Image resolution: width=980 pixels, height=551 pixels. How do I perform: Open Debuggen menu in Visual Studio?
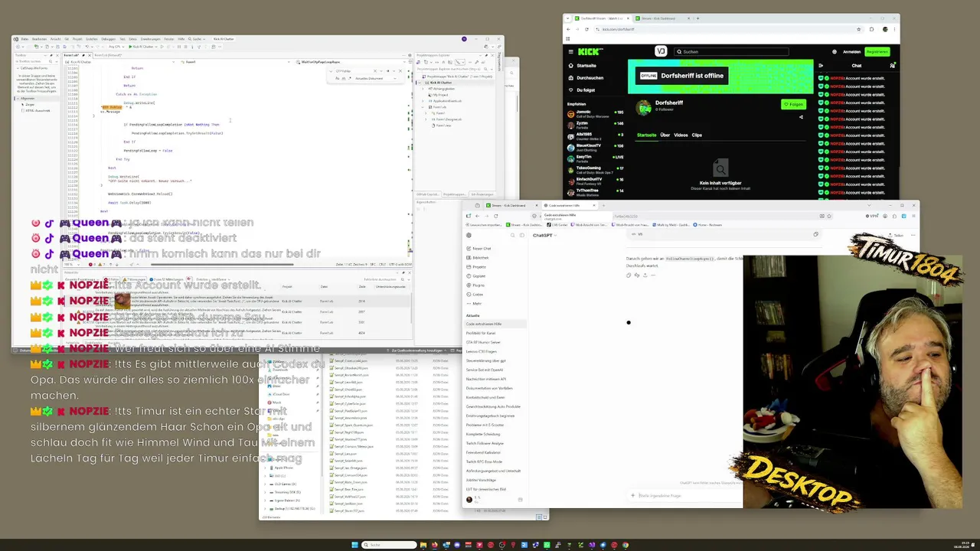pyautogui.click(x=108, y=39)
